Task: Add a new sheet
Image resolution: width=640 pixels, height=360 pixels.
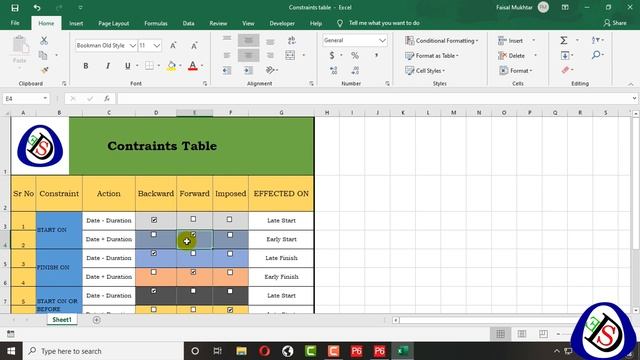Action: coord(97,320)
